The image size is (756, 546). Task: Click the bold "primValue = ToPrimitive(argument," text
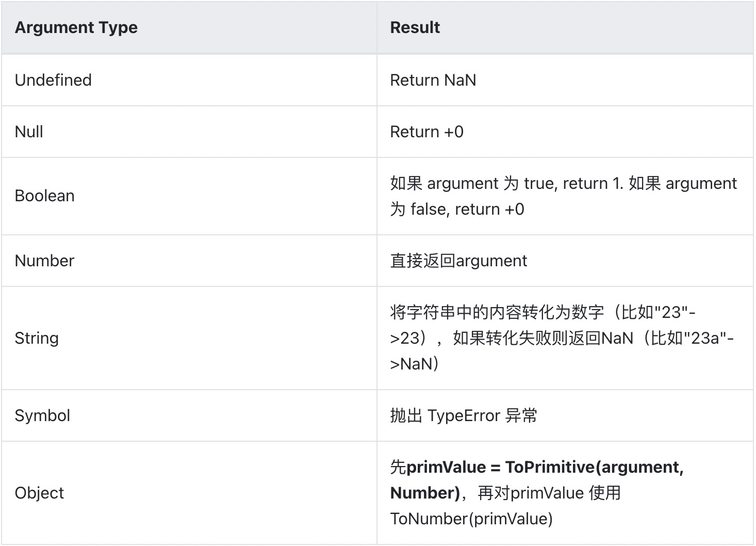coord(545,468)
